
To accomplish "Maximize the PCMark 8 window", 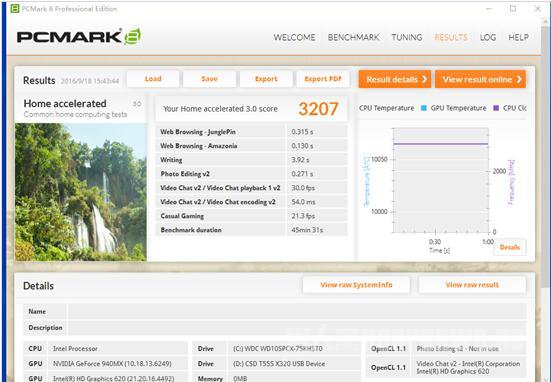I will 513,9.
